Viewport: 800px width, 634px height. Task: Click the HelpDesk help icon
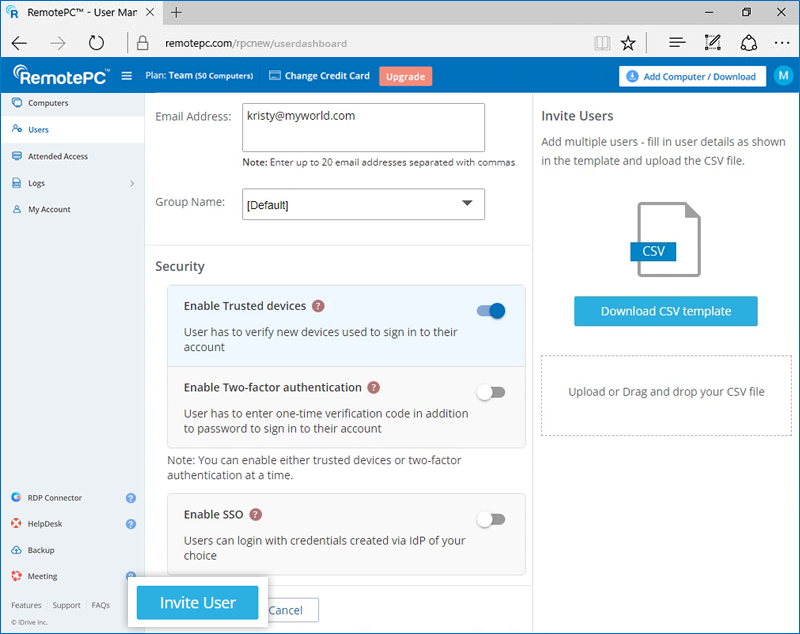pos(131,524)
